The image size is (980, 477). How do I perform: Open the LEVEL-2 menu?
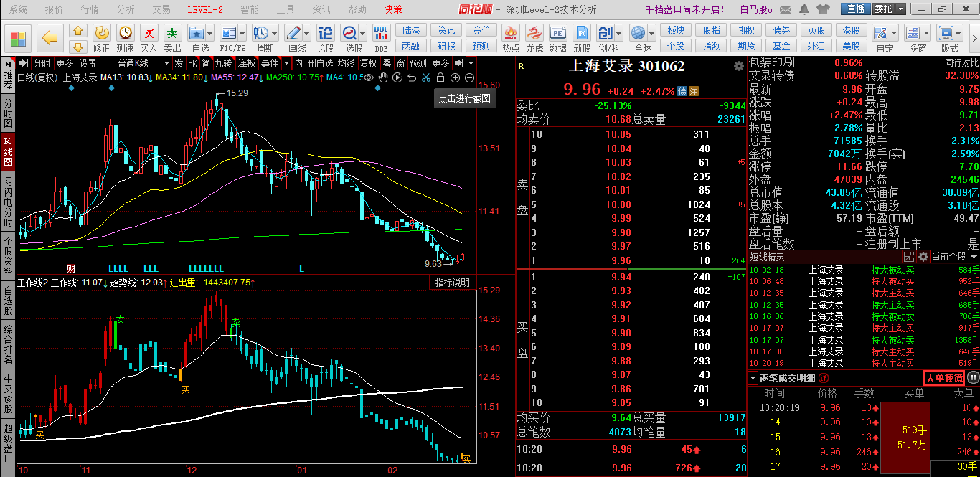[205, 9]
